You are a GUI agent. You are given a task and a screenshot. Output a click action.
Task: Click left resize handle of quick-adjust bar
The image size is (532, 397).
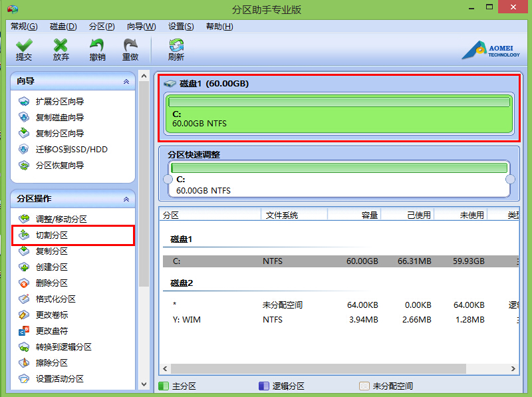point(168,180)
